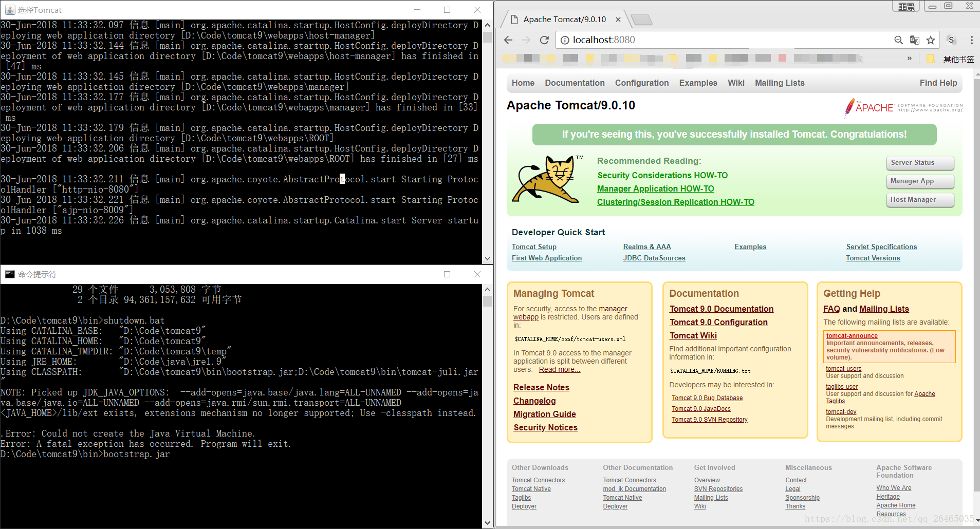980x529 pixels.
Task: Open the Security Notices link
Action: (x=545, y=428)
